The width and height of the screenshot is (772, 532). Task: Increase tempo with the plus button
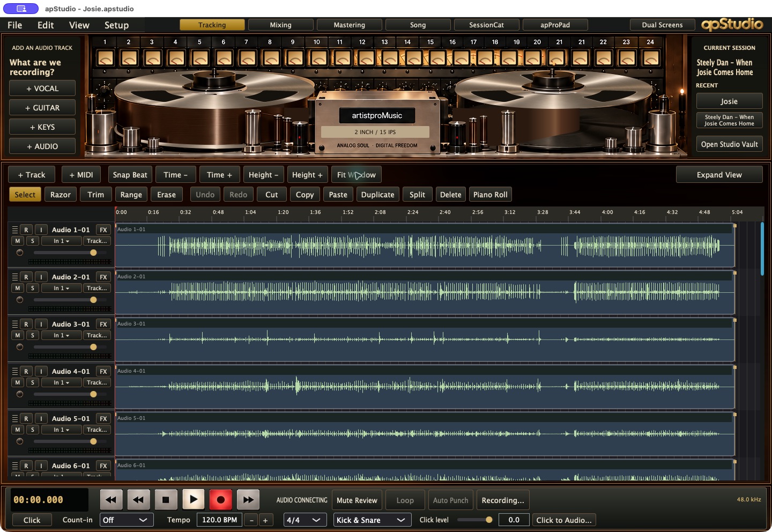(x=265, y=520)
